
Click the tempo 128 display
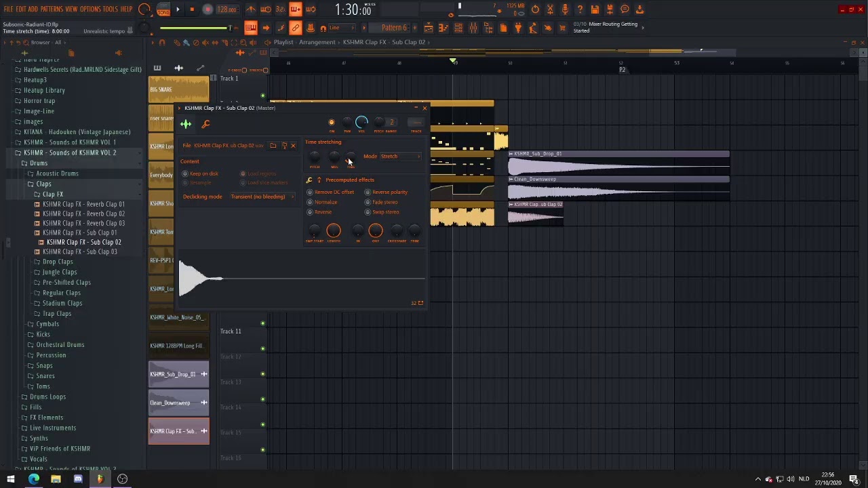pyautogui.click(x=227, y=9)
